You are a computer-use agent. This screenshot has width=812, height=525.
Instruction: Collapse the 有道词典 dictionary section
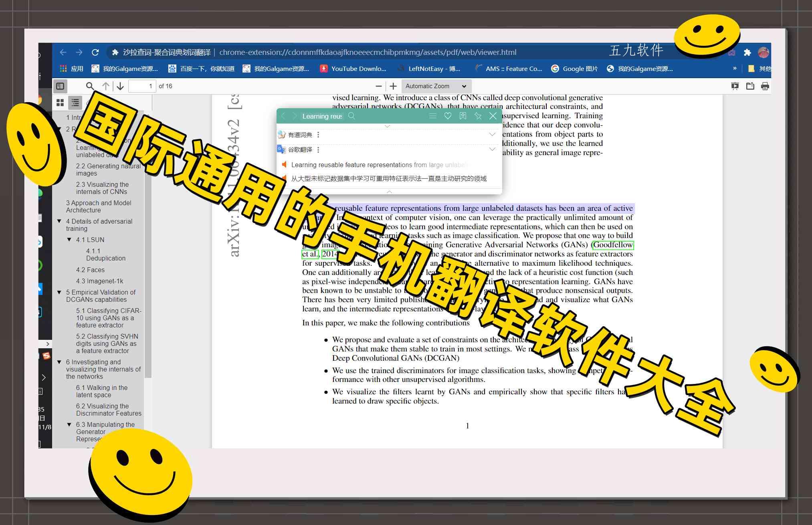(x=492, y=134)
